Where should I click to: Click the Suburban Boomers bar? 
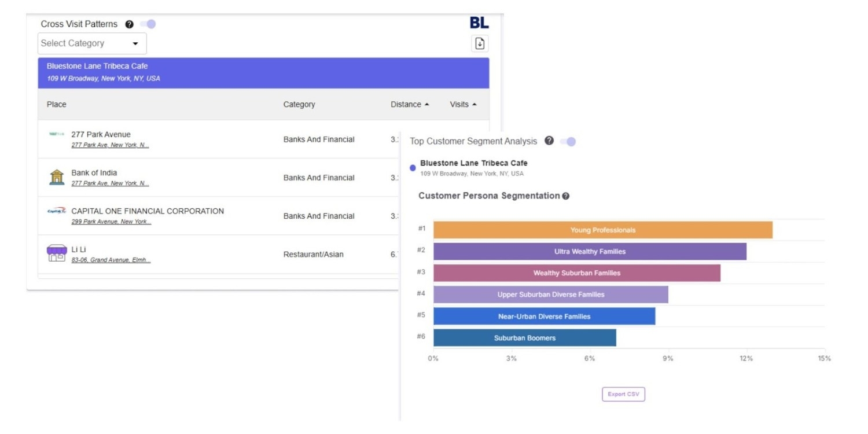(525, 338)
